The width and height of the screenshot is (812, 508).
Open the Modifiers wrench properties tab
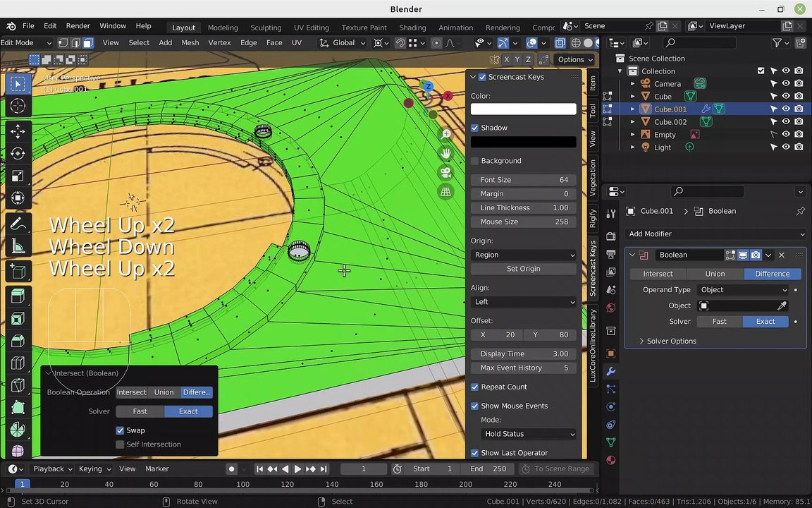click(x=611, y=371)
